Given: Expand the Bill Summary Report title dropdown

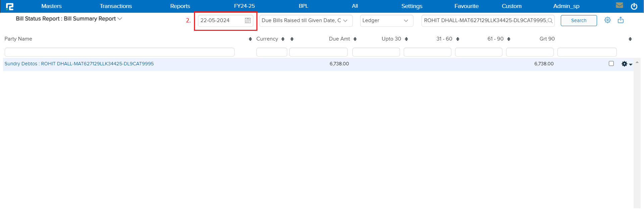Looking at the screenshot, I should point(120,19).
